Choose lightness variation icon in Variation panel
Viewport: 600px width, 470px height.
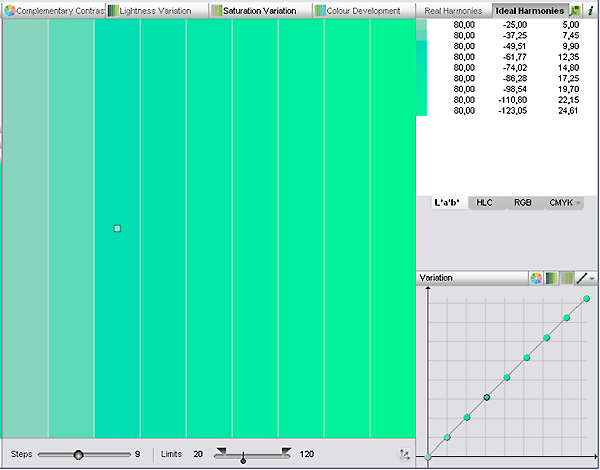coord(551,277)
